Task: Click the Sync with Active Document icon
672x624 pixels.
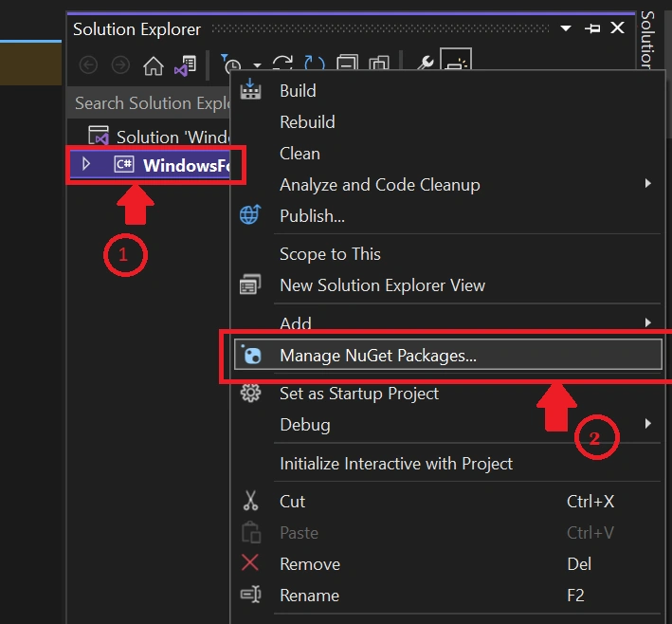Action: pyautogui.click(x=282, y=64)
